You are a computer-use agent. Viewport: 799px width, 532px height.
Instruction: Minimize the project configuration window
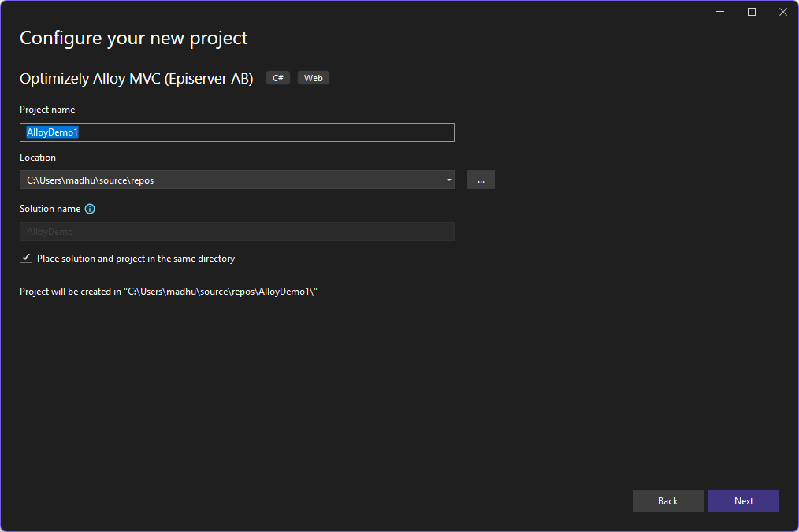(x=720, y=12)
